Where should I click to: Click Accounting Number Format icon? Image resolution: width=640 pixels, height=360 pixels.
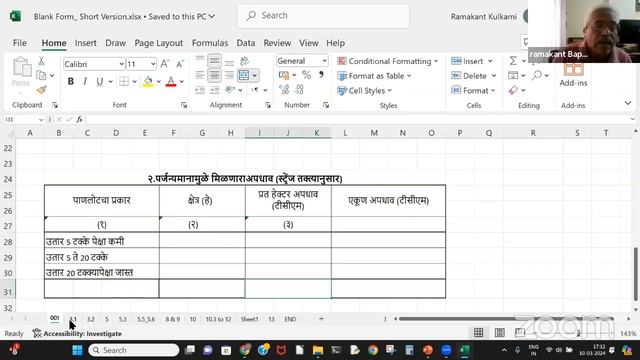(x=284, y=75)
